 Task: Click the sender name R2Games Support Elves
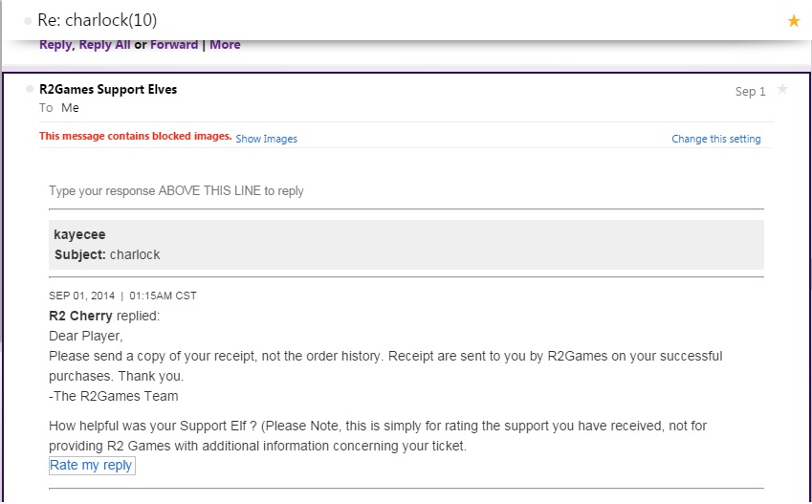[x=107, y=89]
